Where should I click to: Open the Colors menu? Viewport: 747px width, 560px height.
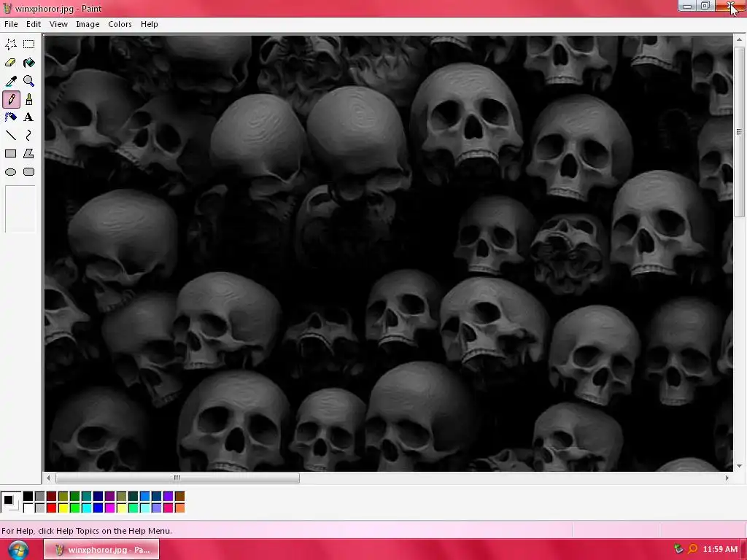(x=120, y=24)
